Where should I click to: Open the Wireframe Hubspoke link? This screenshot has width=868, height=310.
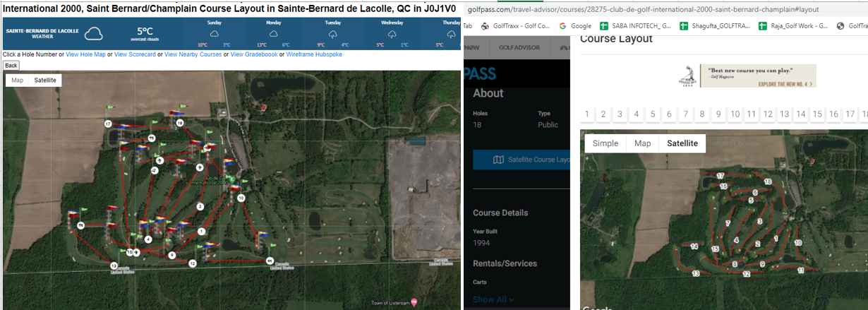tap(314, 54)
